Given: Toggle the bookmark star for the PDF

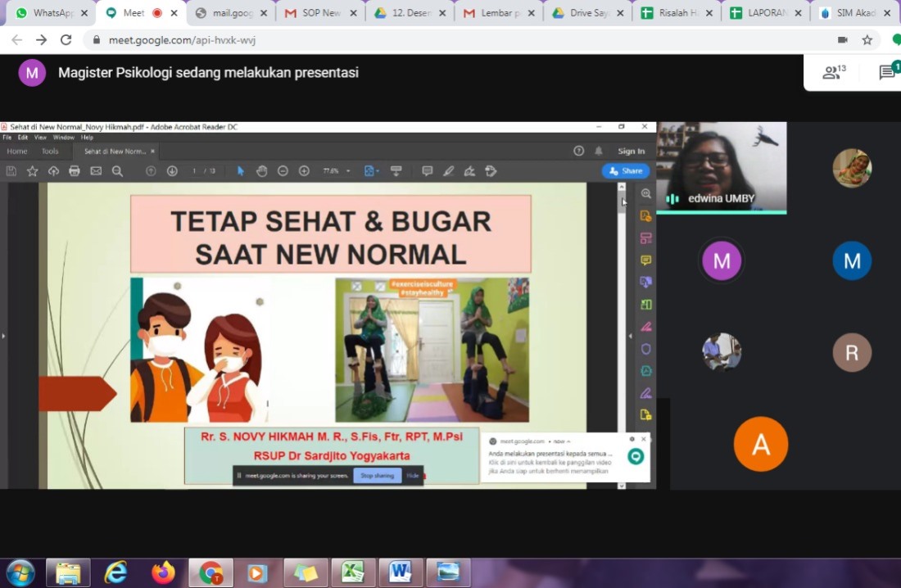Looking at the screenshot, I should coord(33,170).
